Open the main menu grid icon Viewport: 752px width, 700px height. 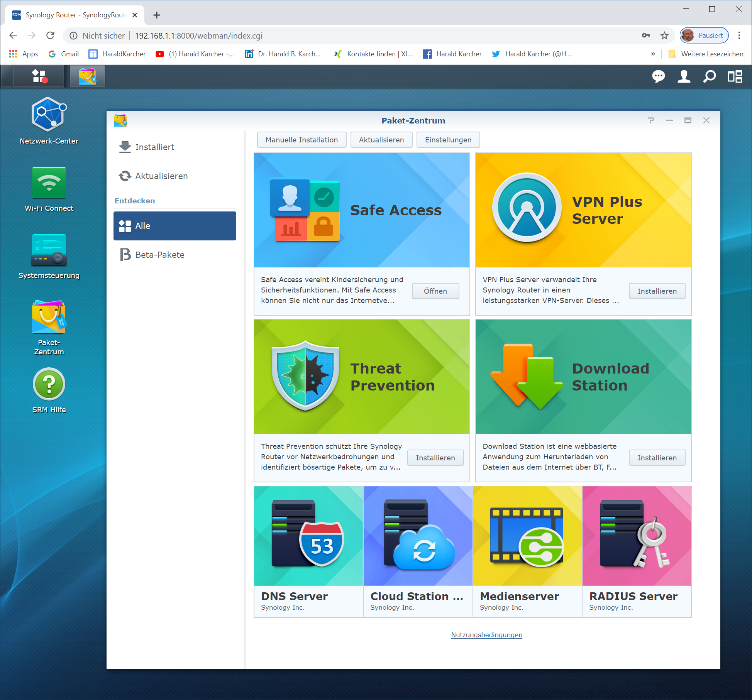pos(39,76)
